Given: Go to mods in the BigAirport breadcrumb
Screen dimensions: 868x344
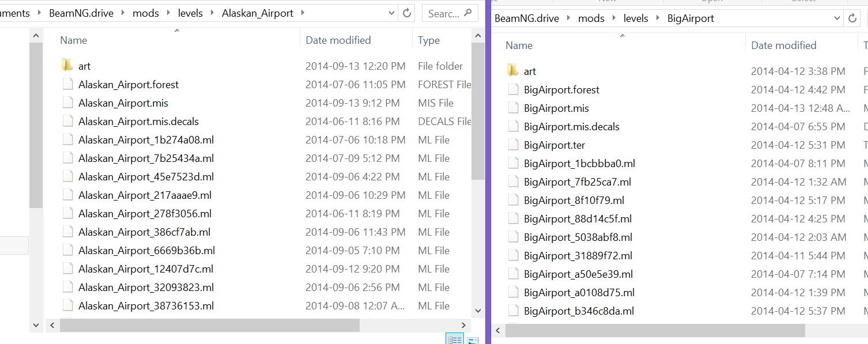Looking at the screenshot, I should point(591,18).
